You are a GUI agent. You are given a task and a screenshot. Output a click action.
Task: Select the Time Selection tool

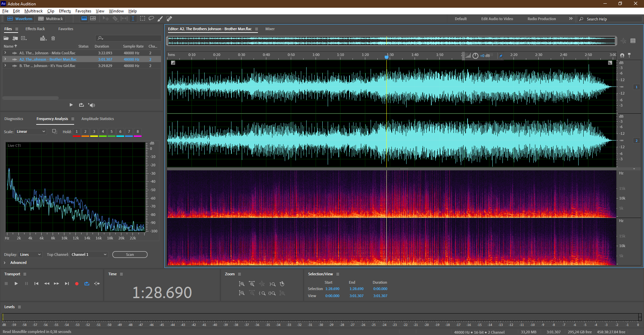tap(133, 18)
